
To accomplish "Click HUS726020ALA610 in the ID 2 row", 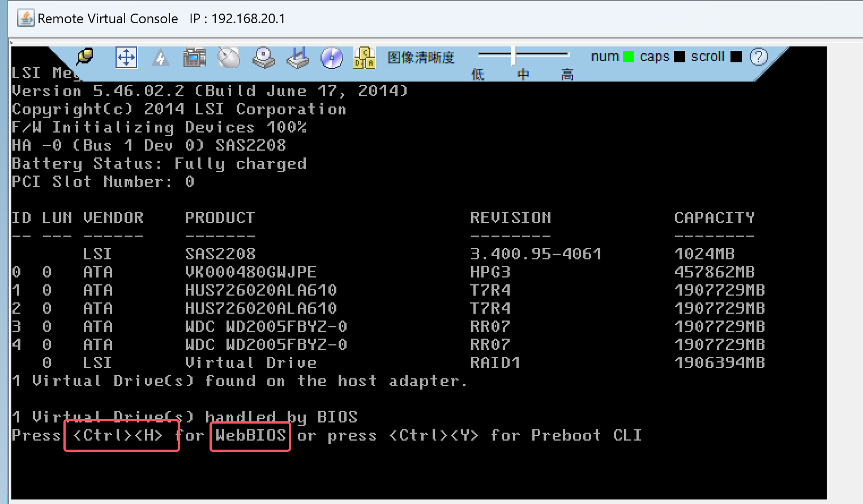I will pyautogui.click(x=261, y=309).
